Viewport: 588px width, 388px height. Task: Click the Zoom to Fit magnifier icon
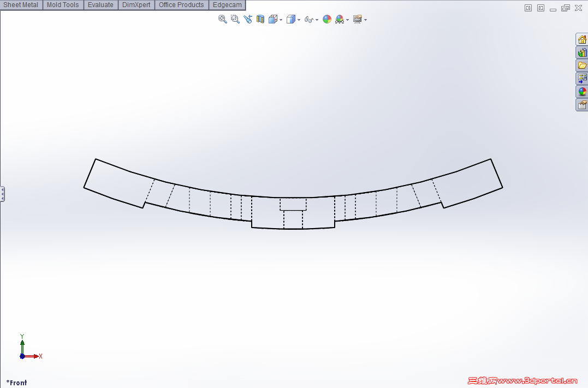(x=222, y=19)
